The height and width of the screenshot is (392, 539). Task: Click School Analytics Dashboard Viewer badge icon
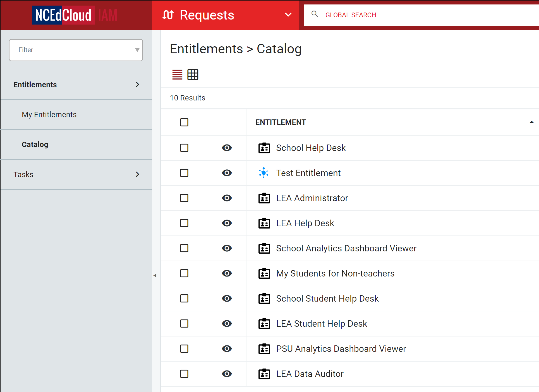264,248
